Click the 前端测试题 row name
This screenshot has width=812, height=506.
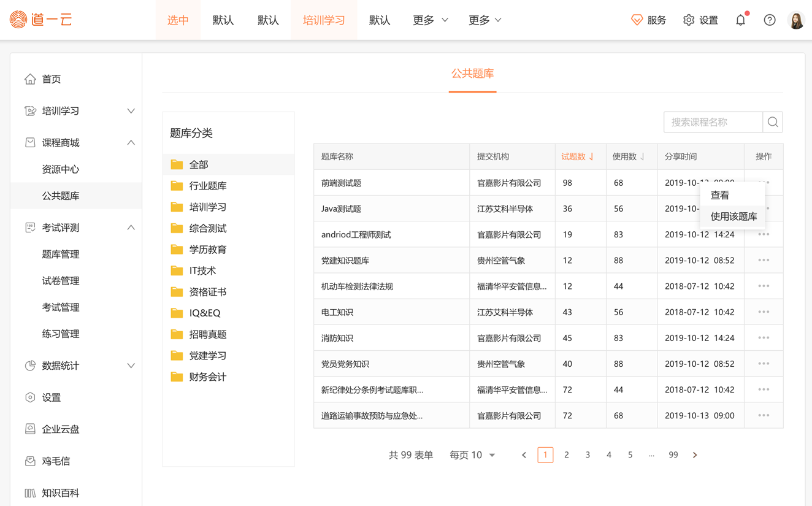tap(341, 183)
